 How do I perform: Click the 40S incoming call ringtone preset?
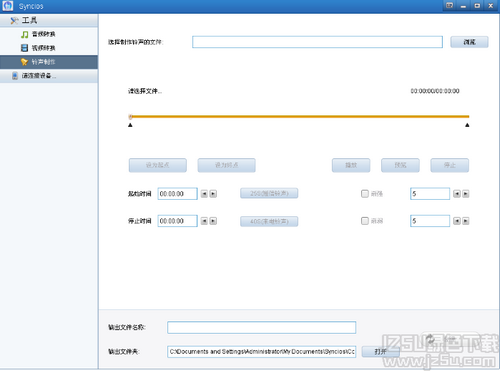269,221
